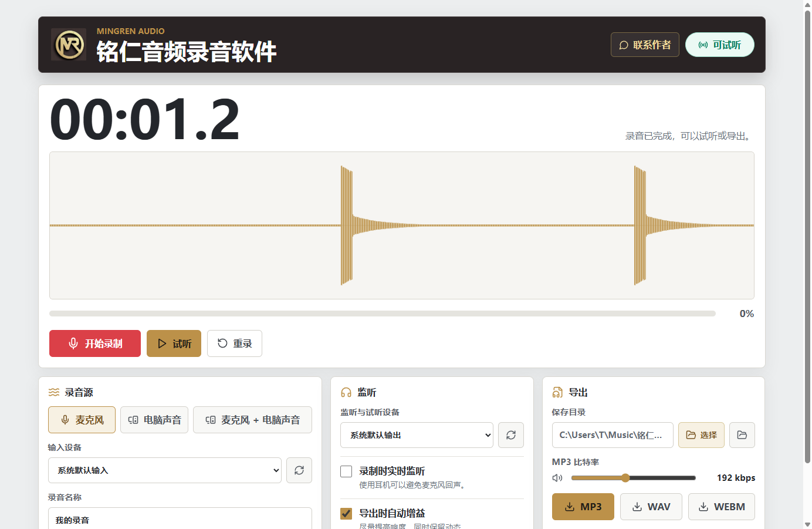Click the speaker icon beside bitrate slider
Image resolution: width=812 pixels, height=529 pixels.
point(557,478)
